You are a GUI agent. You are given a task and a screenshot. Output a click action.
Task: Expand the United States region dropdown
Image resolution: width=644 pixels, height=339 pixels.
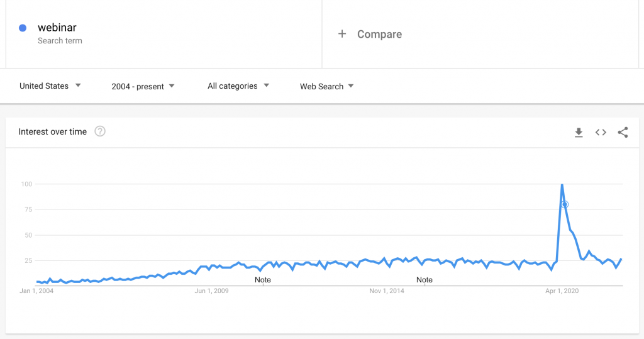[50, 86]
